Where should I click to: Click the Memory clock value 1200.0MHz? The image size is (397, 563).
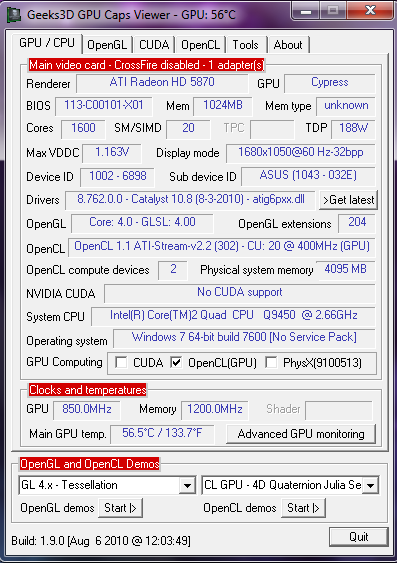click(x=215, y=410)
